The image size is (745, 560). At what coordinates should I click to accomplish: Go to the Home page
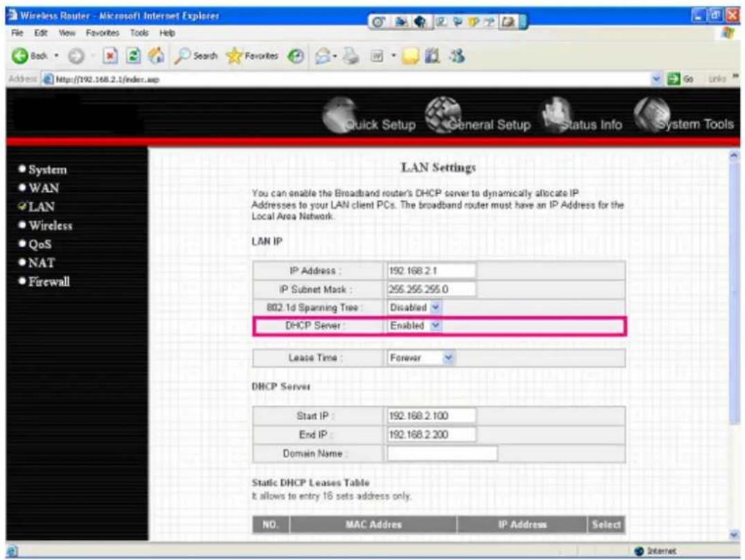(156, 56)
